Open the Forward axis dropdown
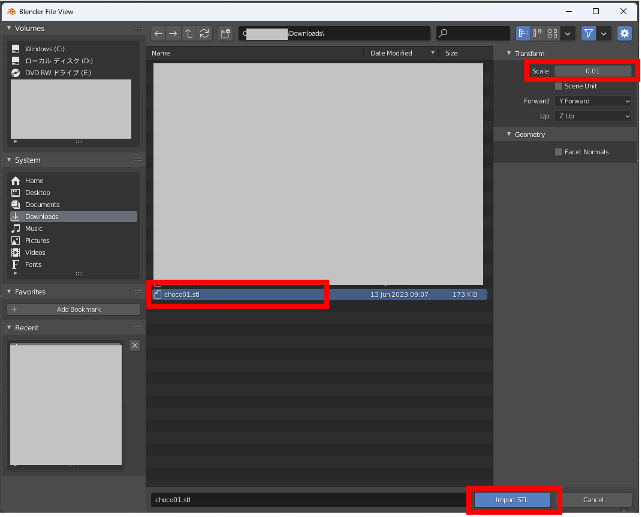The image size is (641, 517). (x=593, y=101)
